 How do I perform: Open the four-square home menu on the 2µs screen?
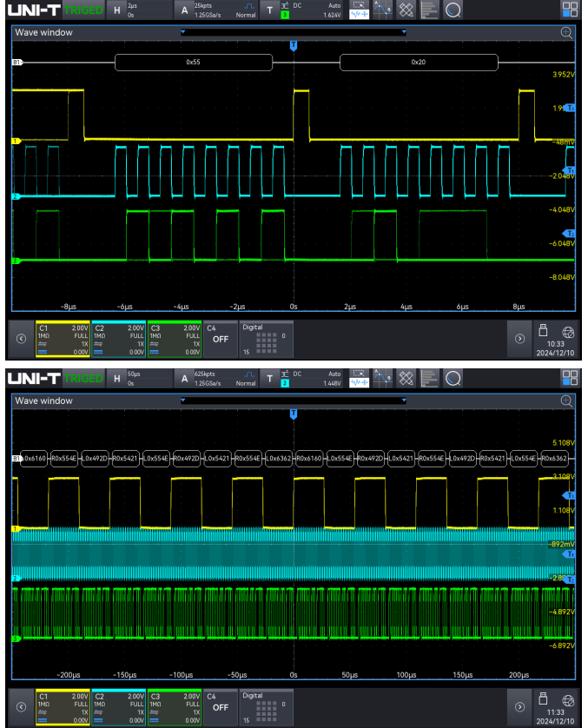569,10
